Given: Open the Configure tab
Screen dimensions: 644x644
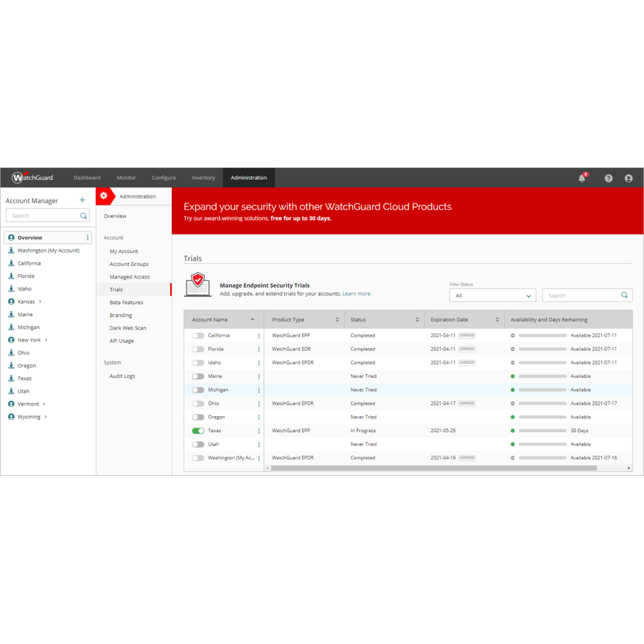Looking at the screenshot, I should point(164,178).
